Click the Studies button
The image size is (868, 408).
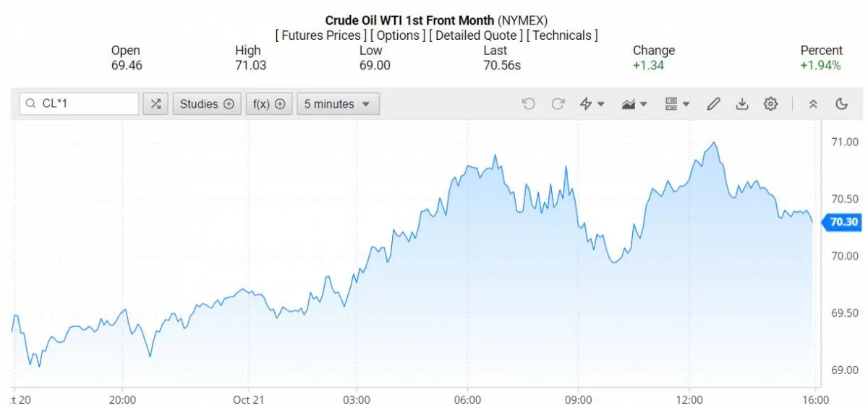coord(206,104)
